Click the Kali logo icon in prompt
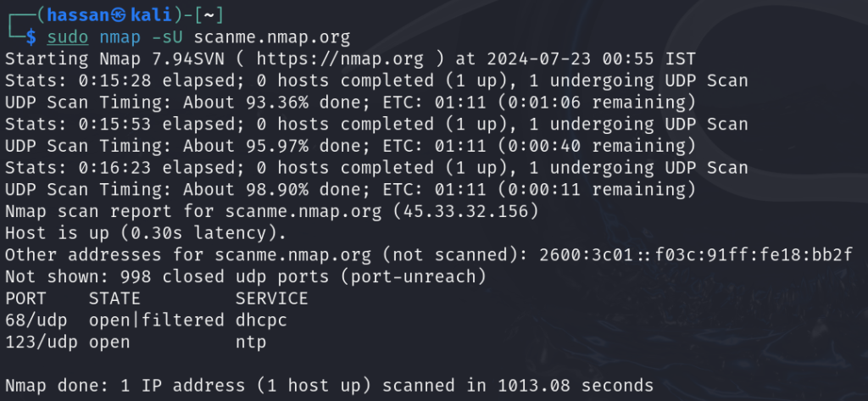Viewport: 868px width, 401px height. [x=119, y=15]
